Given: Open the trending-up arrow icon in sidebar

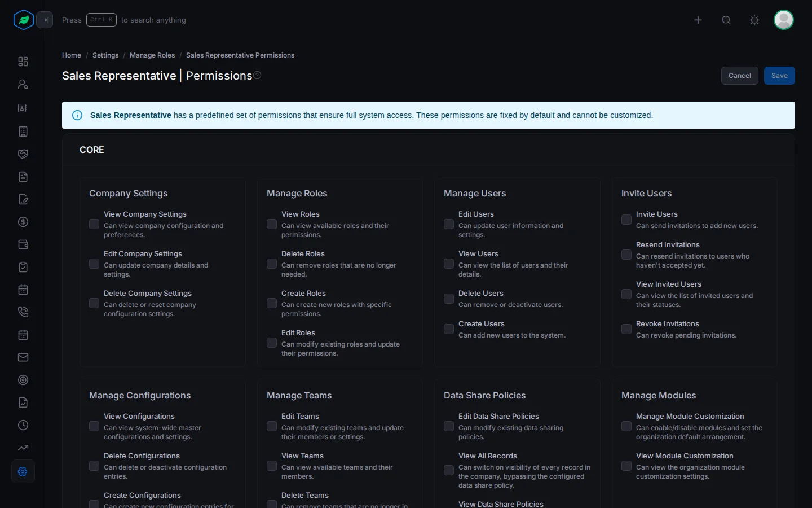Looking at the screenshot, I should 23,448.
